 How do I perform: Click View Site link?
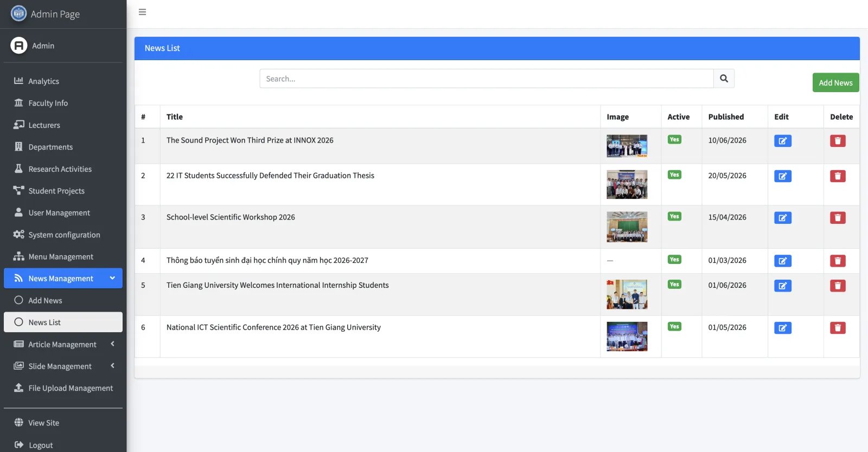[63, 423]
